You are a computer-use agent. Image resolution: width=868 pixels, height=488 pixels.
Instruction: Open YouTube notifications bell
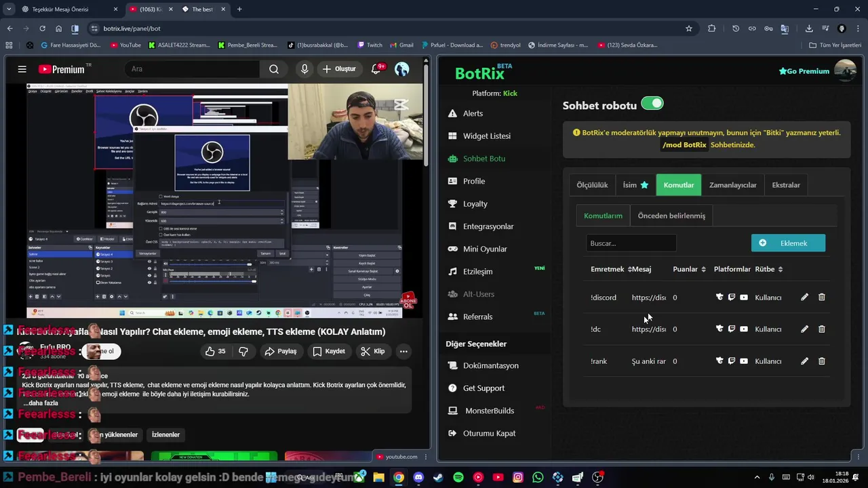coord(376,68)
